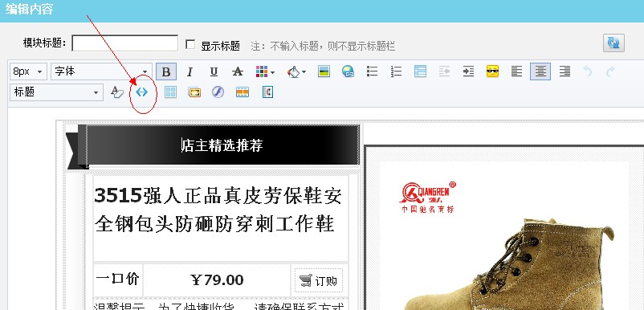Click the orange framed picture icon
This screenshot has width=644, height=310.
click(x=194, y=92)
